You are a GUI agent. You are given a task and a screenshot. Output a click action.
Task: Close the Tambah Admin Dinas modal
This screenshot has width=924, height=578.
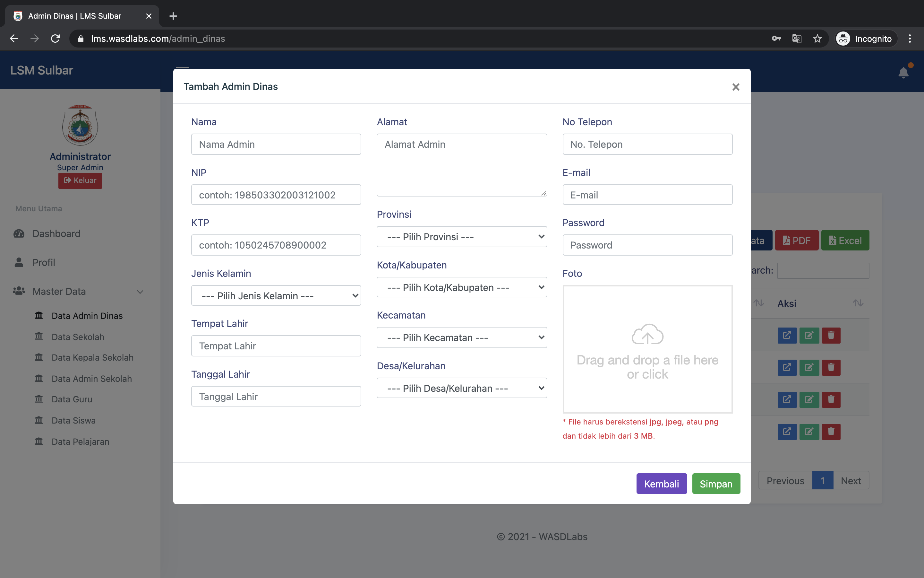735,87
